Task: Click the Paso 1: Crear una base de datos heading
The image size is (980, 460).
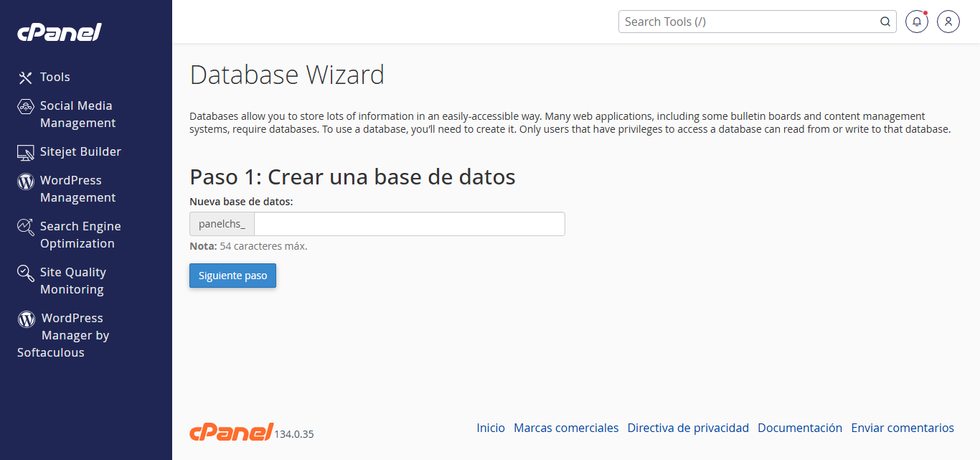Action: tap(352, 177)
